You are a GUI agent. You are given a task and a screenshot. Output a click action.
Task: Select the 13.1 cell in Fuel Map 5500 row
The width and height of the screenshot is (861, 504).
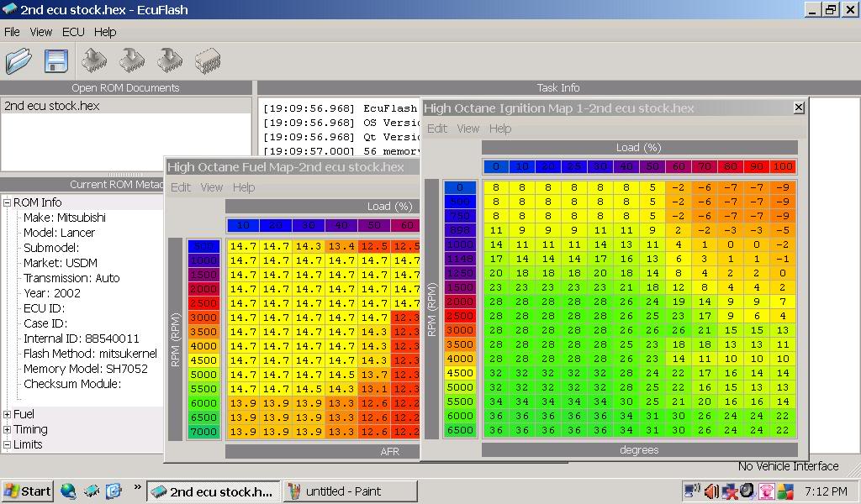(374, 389)
